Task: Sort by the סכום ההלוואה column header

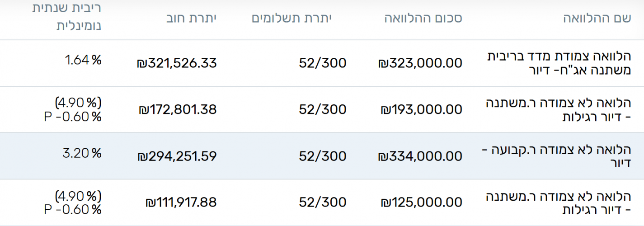Action: pos(423,19)
